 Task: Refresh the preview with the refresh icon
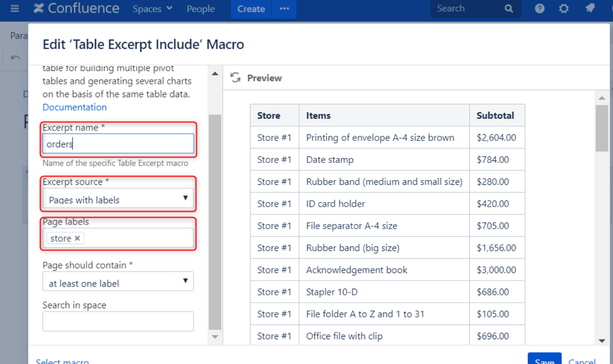click(x=236, y=77)
